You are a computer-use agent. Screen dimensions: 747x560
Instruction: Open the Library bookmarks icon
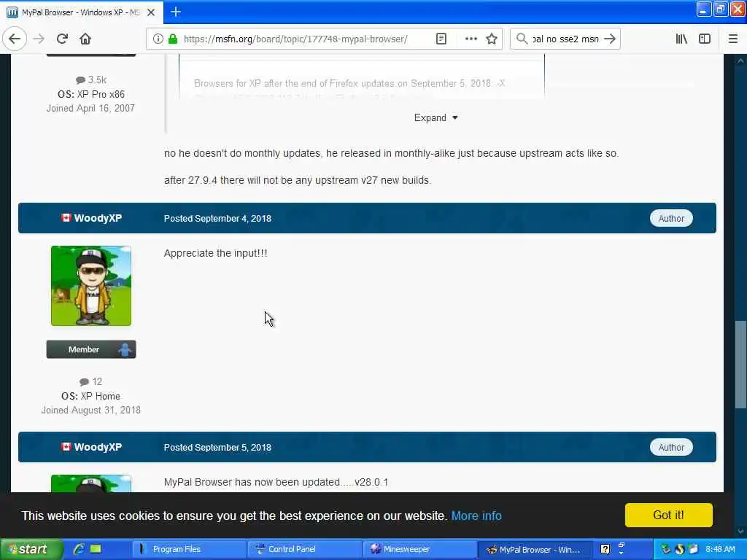point(681,39)
